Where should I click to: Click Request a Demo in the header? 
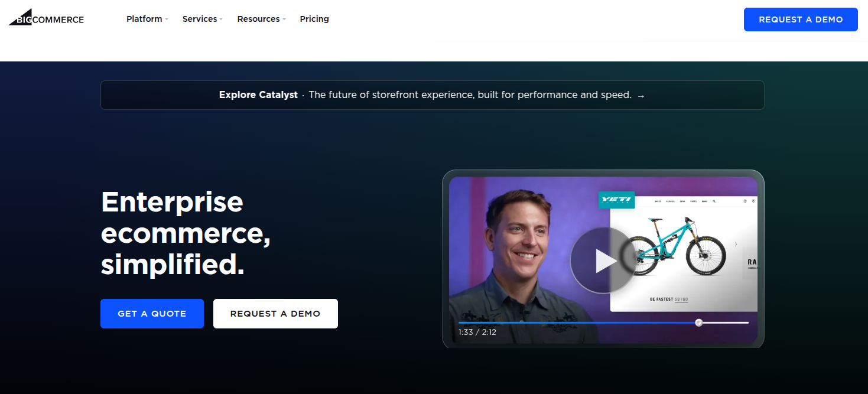click(x=801, y=19)
